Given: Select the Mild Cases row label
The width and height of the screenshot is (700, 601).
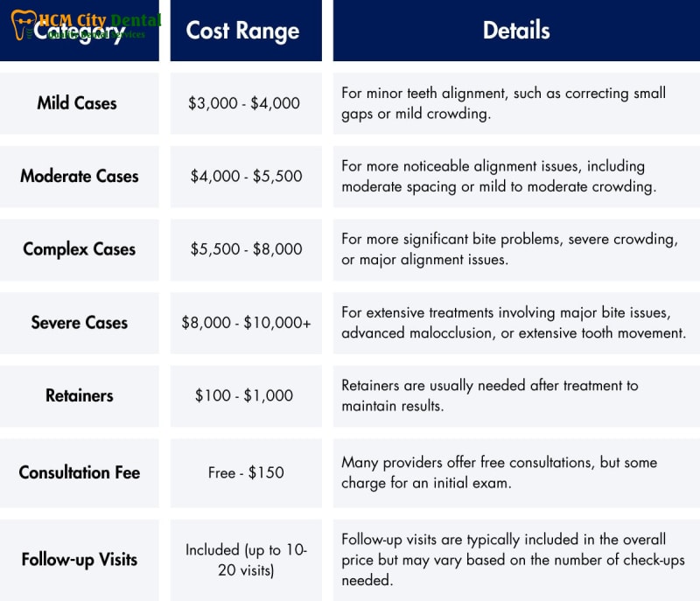Looking at the screenshot, I should pyautogui.click(x=77, y=103).
